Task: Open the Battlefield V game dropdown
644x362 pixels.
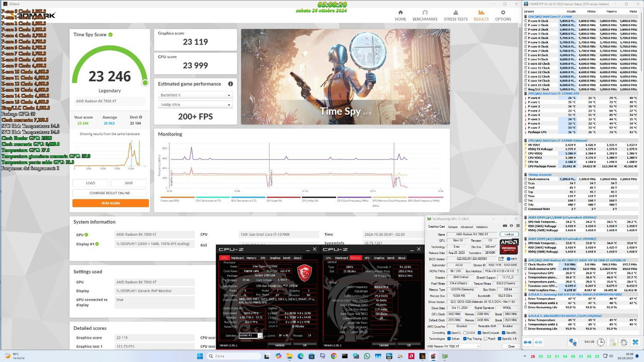Action: coord(195,95)
